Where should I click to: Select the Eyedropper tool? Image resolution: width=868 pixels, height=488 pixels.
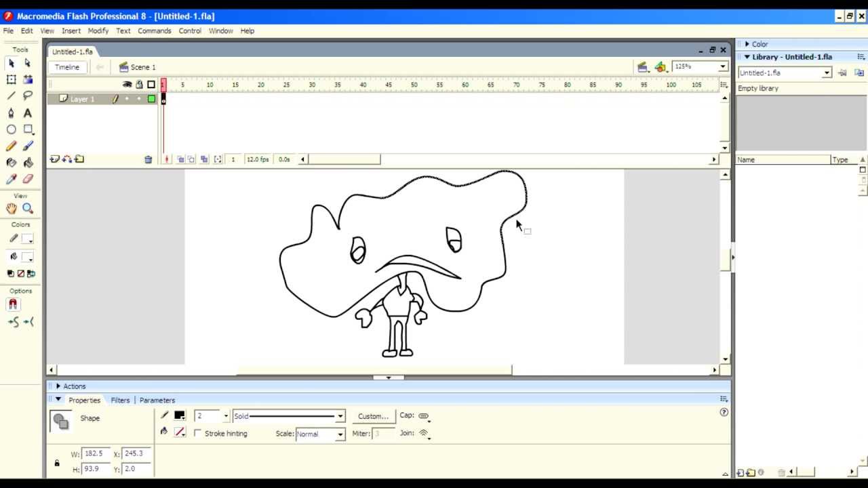point(11,179)
